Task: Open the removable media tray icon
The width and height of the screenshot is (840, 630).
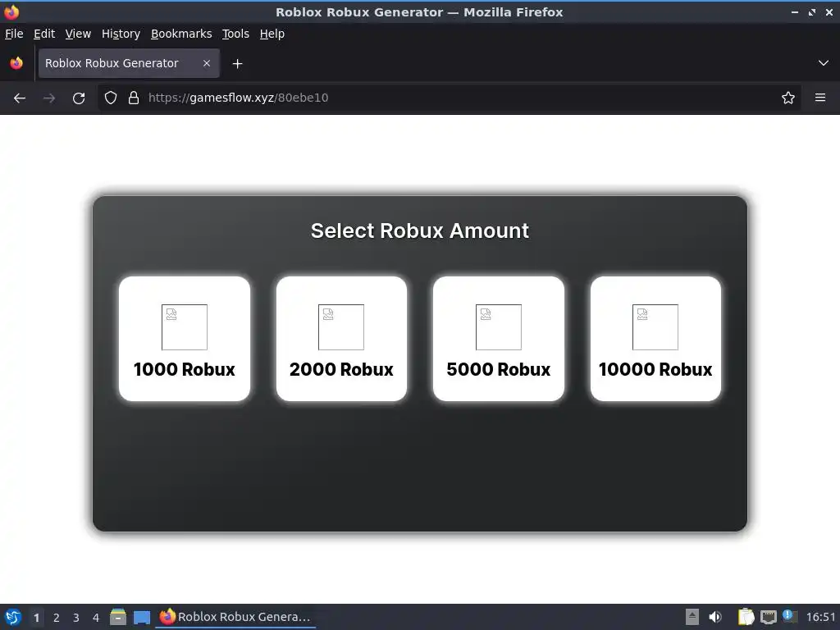Action: [x=692, y=617]
